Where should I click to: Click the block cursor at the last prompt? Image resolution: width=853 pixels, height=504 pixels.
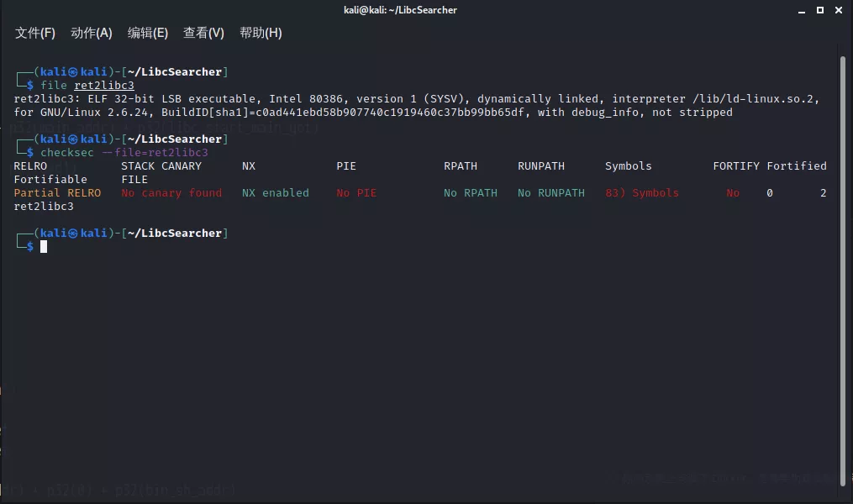44,247
